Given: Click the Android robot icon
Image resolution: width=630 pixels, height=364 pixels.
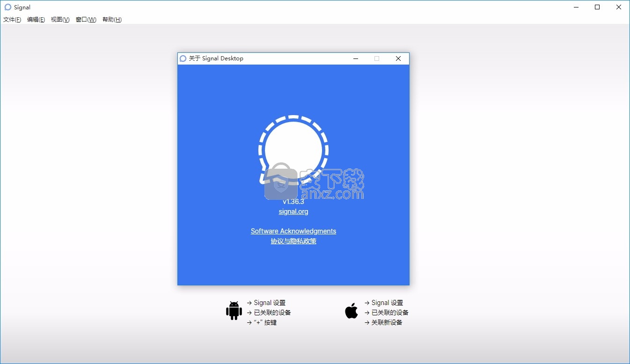Looking at the screenshot, I should (234, 311).
